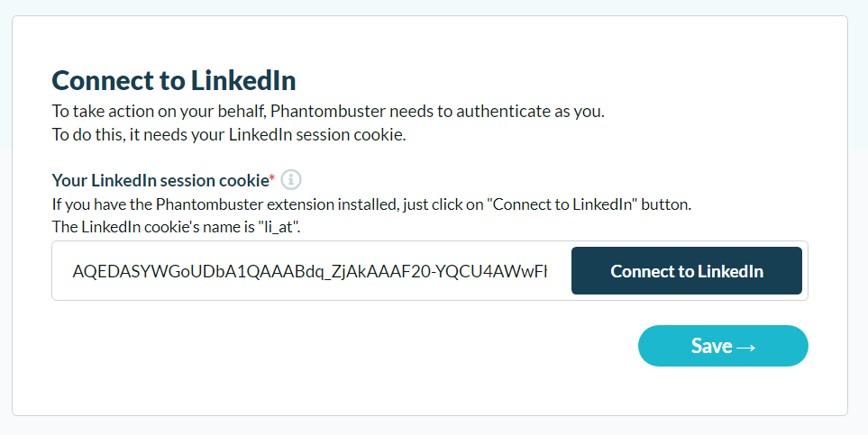Image resolution: width=868 pixels, height=435 pixels.
Task: Click the "Your LinkedIn session cookie" label
Action: point(160,180)
